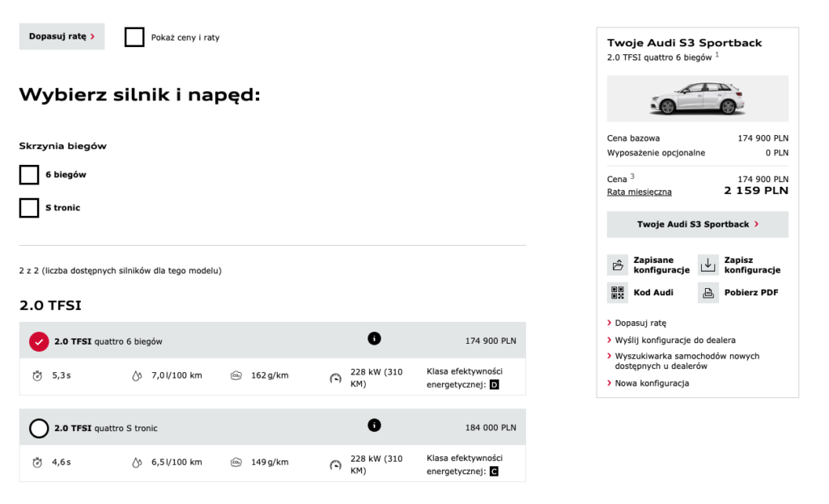The width and height of the screenshot is (829, 504).
Task: Click the power gauge icon in S tronic row
Action: [x=336, y=465]
